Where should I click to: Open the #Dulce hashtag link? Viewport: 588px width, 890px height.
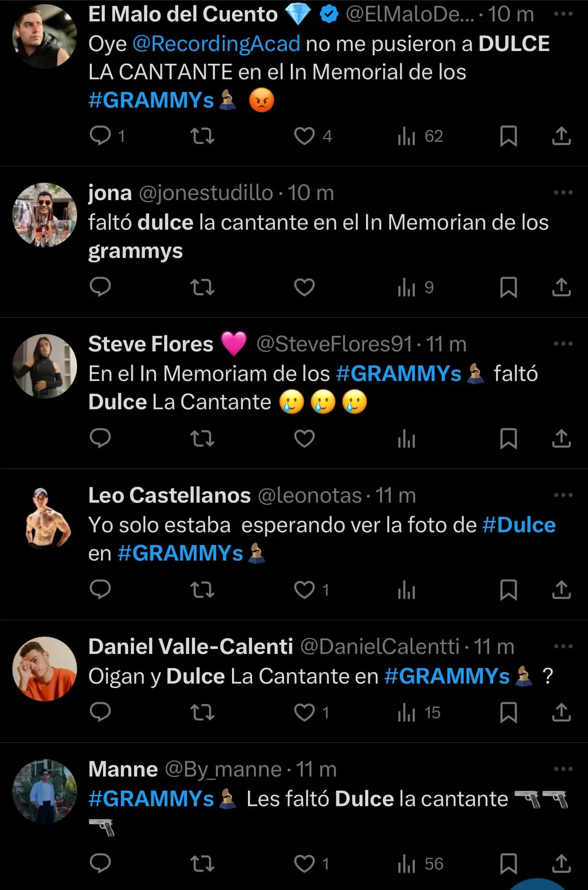pyautogui.click(x=519, y=525)
